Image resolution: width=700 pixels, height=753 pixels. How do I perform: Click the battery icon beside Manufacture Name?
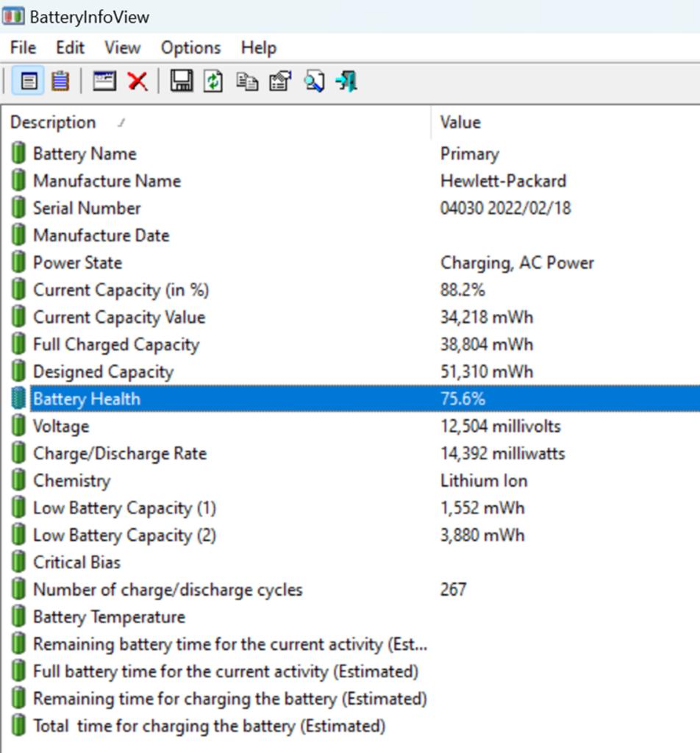click(18, 181)
